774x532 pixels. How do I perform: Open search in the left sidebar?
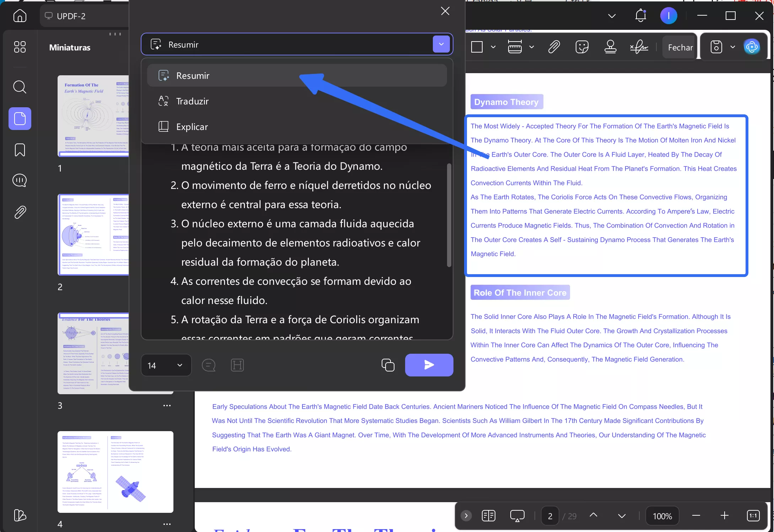(20, 87)
